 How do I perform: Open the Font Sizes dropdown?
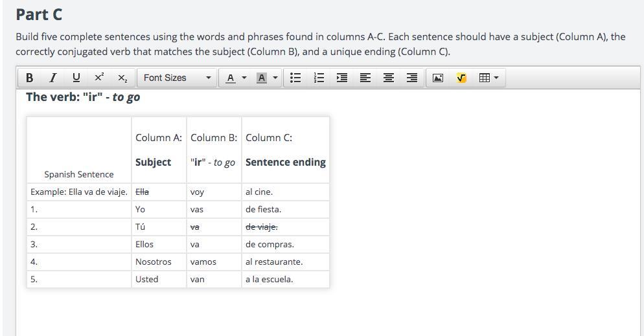[x=176, y=78]
